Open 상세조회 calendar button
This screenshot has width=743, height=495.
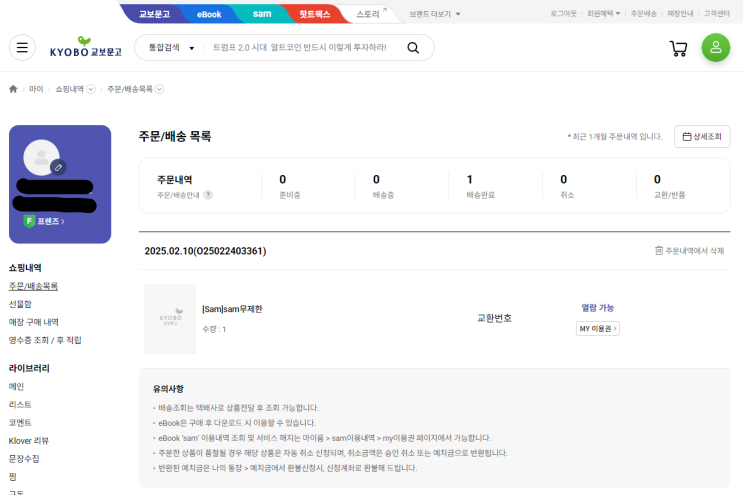[x=702, y=136]
